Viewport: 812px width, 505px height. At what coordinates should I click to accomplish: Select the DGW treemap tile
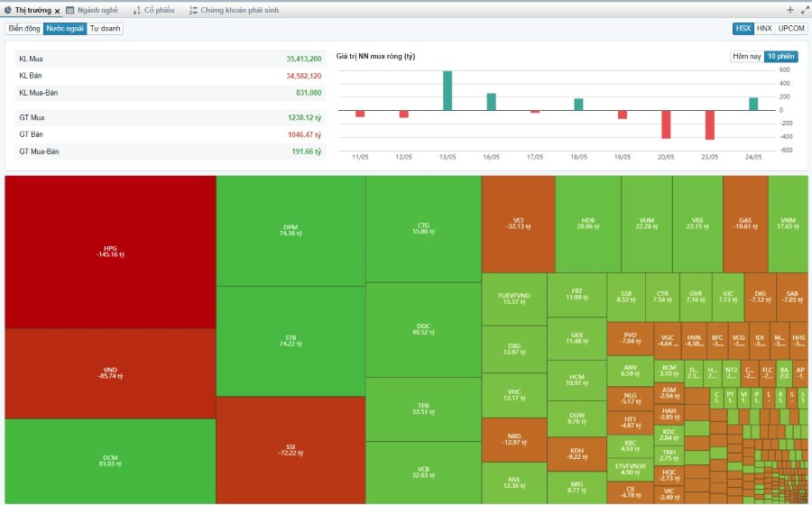[x=577, y=418]
